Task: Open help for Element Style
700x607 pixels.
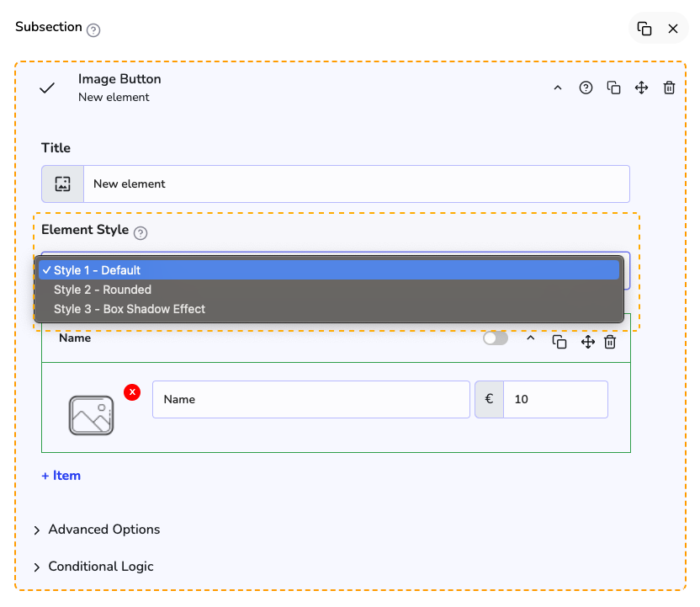Action: 141,233
